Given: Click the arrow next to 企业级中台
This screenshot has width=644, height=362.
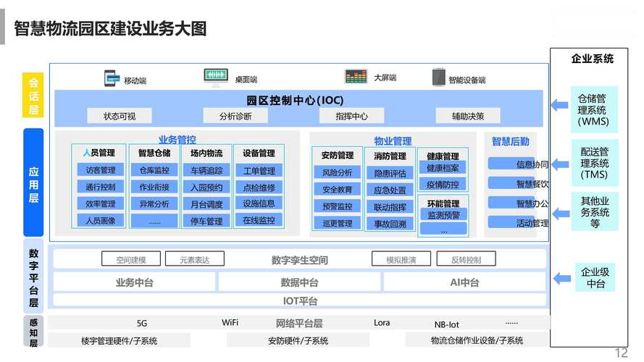Looking at the screenshot, I should pyautogui.click(x=562, y=279).
